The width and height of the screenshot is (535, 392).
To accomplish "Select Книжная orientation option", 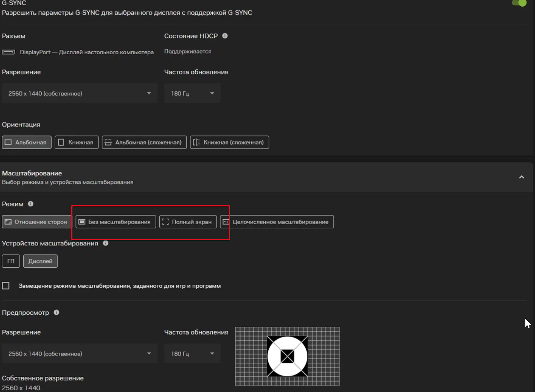I will tap(76, 143).
